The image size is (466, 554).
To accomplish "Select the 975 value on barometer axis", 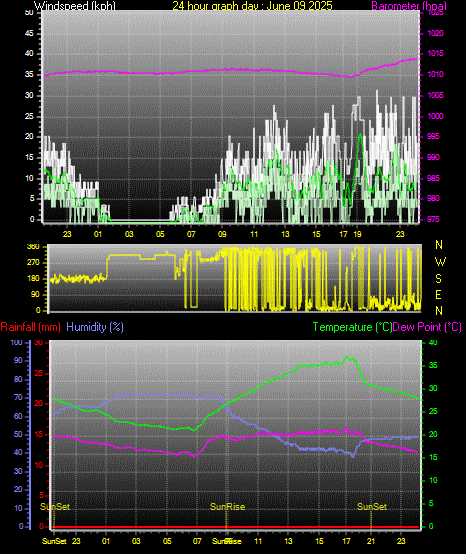I will [x=433, y=219].
